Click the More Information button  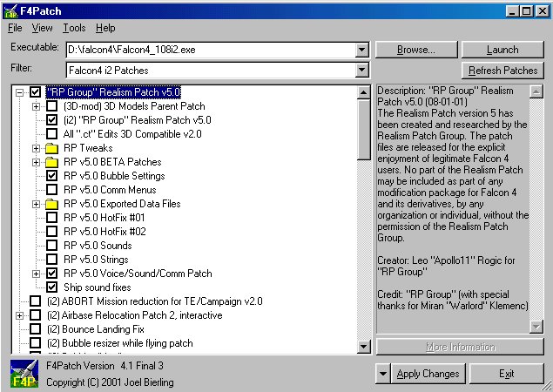pyautogui.click(x=460, y=347)
